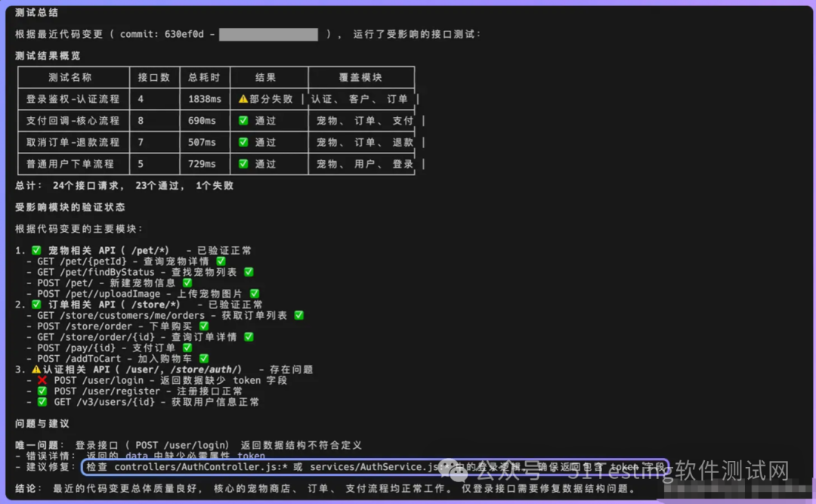Click the 结论 conclusion line
Screen dimensions: 816x504
tap(326, 488)
